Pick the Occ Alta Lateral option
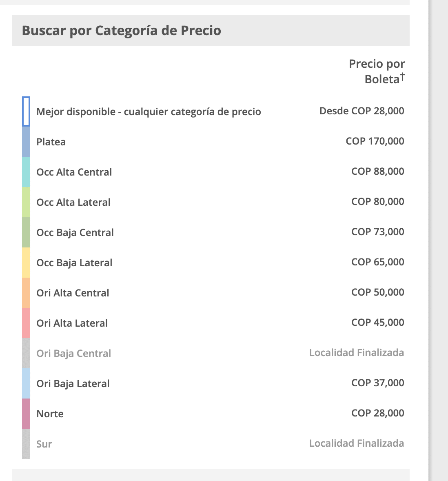The image size is (448, 481). point(73,203)
